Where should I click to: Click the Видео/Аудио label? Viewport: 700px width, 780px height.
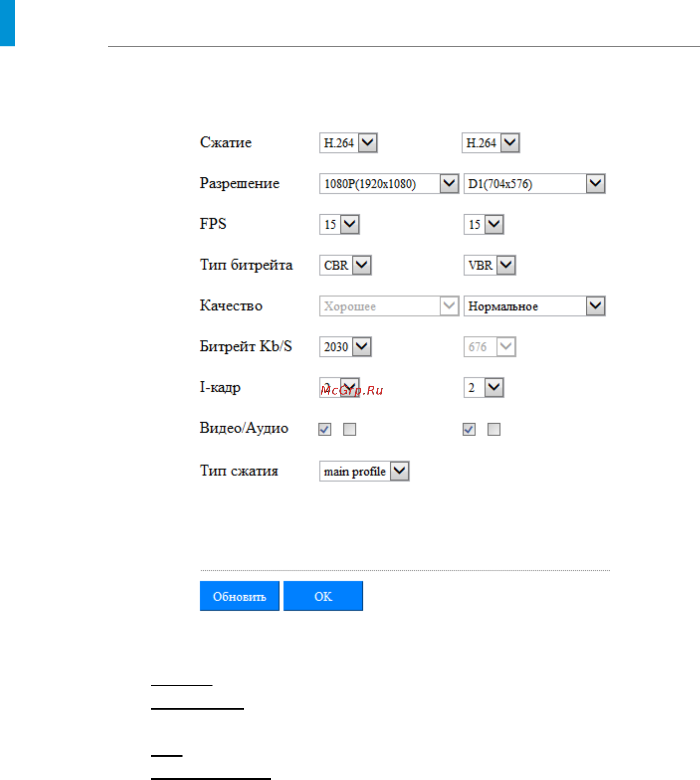[244, 428]
